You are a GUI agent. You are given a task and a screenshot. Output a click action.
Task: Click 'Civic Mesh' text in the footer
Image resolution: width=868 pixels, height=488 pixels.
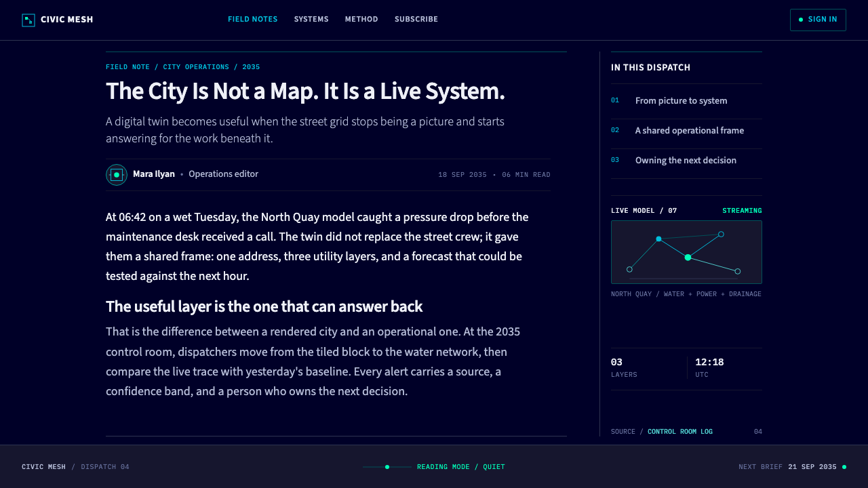pos(43,467)
